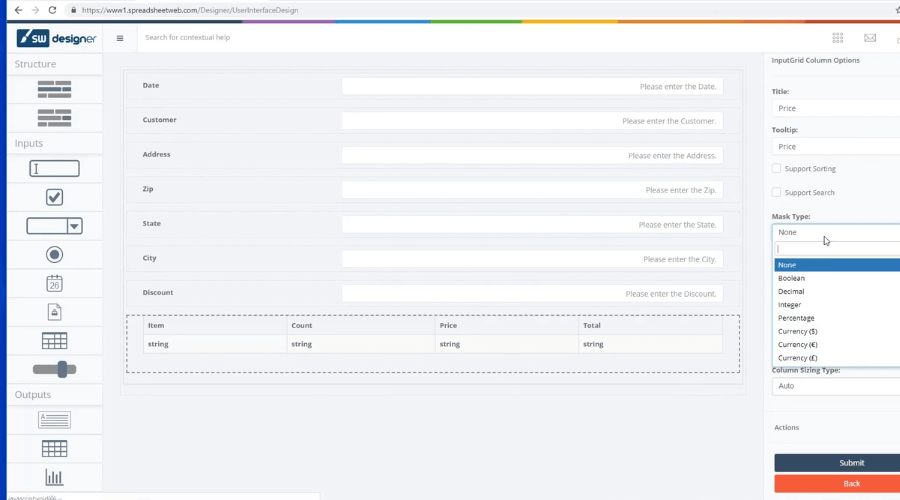Screen dimensions: 900x500
Task: Click the Structure section heading
Action: (36, 64)
